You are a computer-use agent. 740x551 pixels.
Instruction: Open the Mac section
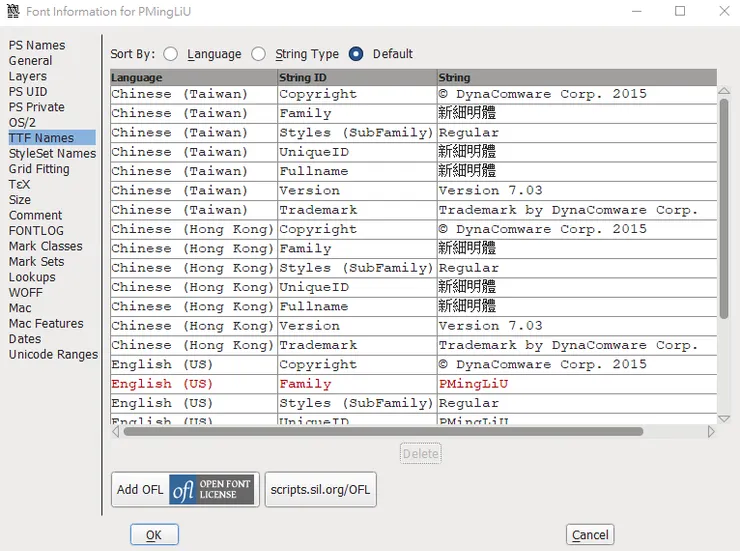point(20,308)
